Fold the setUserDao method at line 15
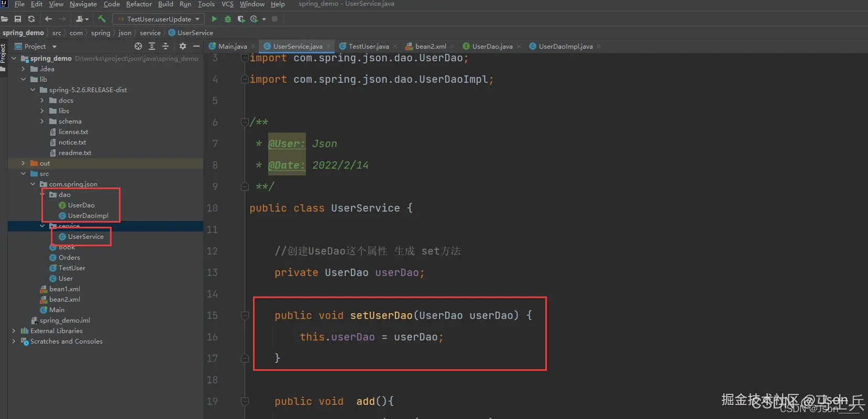This screenshot has height=419, width=868. pyautogui.click(x=245, y=315)
